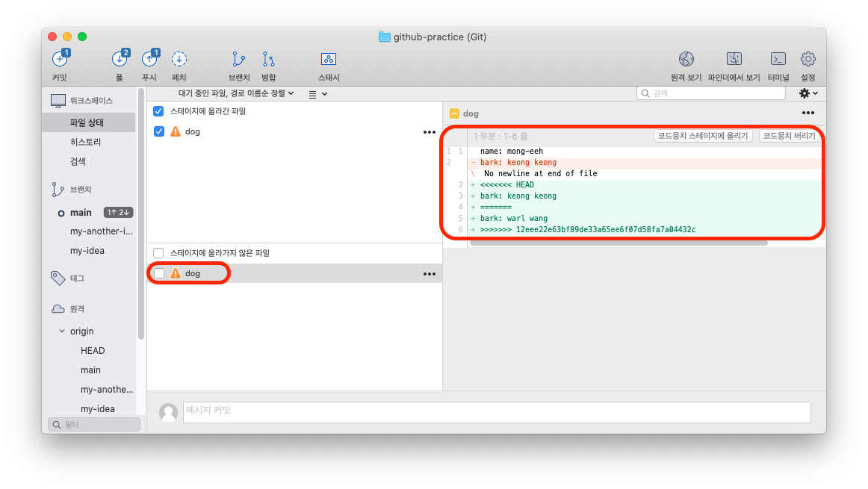
Task: Click the Stash (스태시) toolbar icon
Action: [x=328, y=59]
